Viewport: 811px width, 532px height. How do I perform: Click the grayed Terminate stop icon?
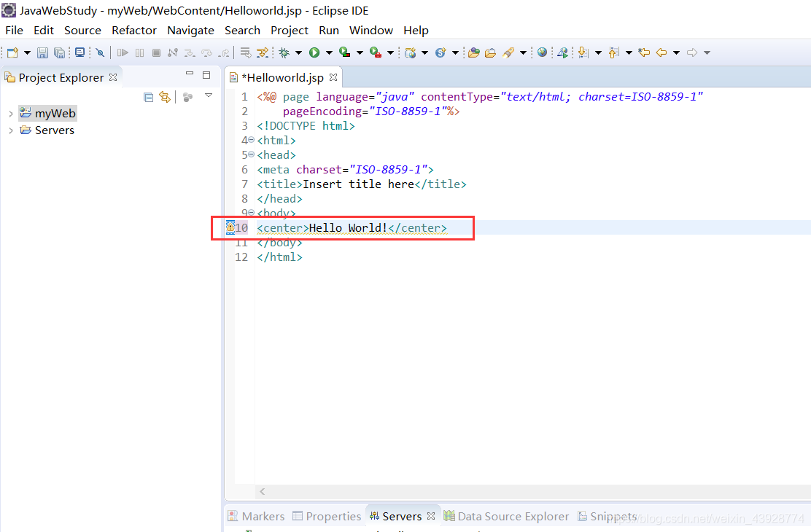pos(156,52)
